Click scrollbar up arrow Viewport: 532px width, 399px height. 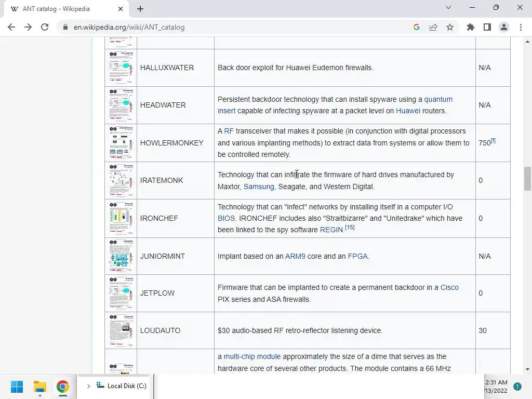pyautogui.click(x=527, y=42)
